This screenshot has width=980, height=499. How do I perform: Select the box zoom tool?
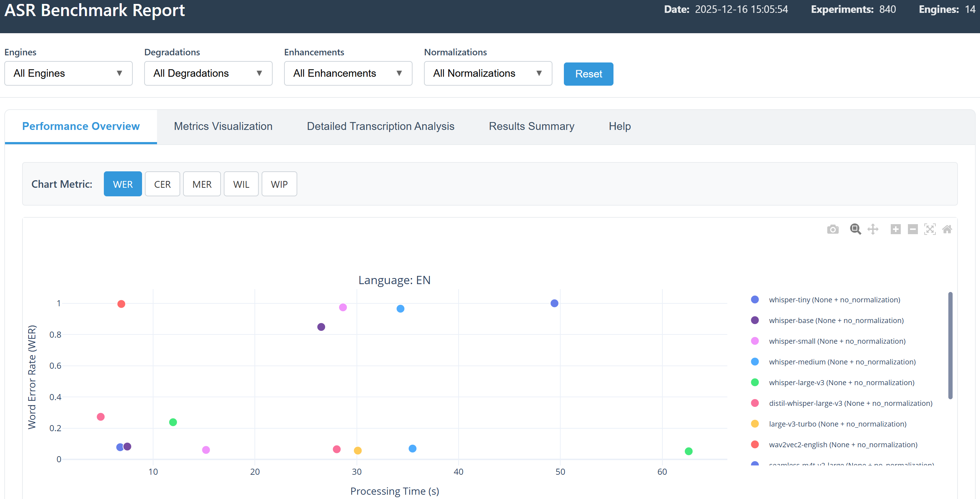coord(855,229)
